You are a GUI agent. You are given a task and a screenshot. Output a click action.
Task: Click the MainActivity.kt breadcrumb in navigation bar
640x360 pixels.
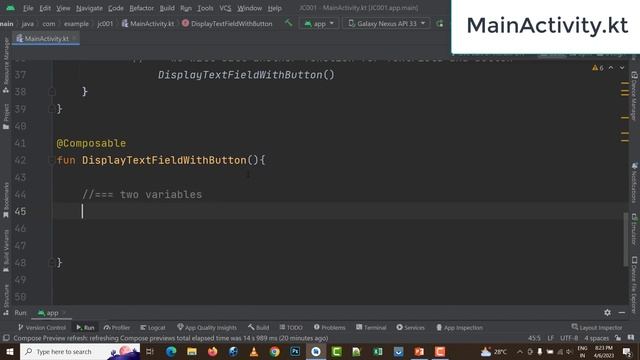(148, 24)
